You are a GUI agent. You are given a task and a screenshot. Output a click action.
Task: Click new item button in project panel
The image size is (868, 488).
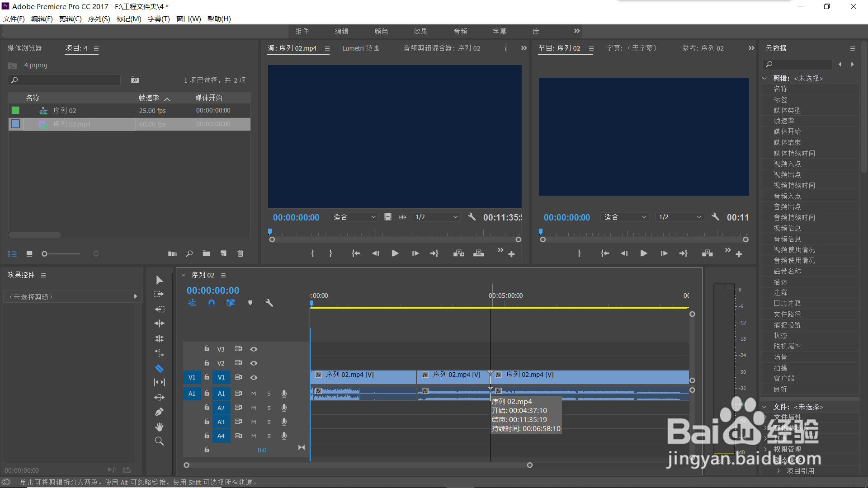pyautogui.click(x=223, y=254)
